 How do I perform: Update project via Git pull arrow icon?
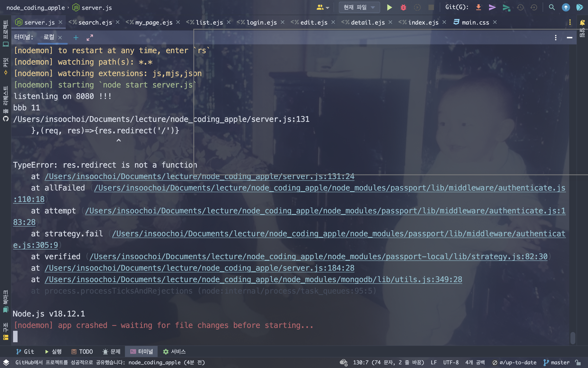[478, 7]
